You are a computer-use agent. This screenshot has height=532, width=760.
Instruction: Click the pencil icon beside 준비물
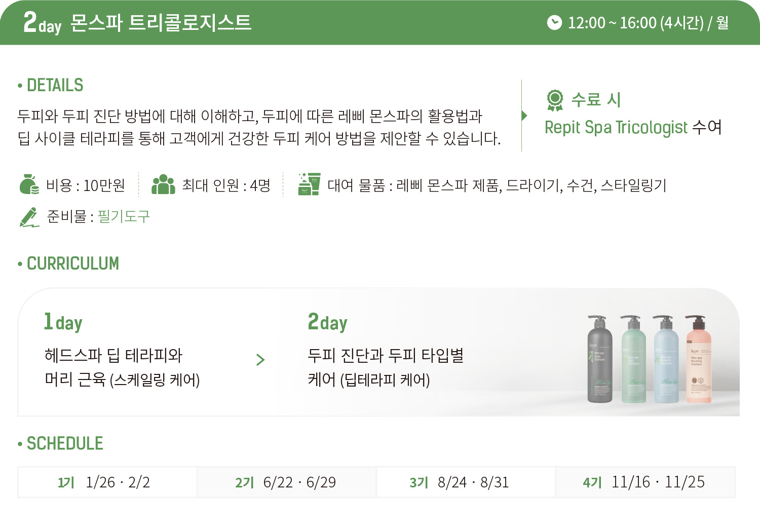click(29, 217)
